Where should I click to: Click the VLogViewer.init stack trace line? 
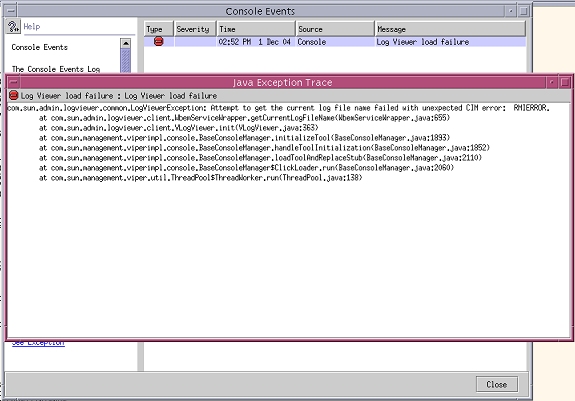(x=179, y=128)
